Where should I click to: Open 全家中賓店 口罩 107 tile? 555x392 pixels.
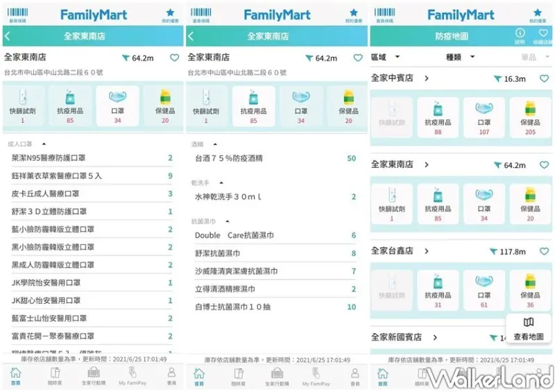[484, 117]
